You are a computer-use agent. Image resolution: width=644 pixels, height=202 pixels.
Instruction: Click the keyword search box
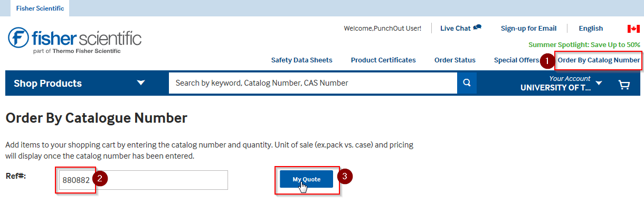[x=313, y=83]
